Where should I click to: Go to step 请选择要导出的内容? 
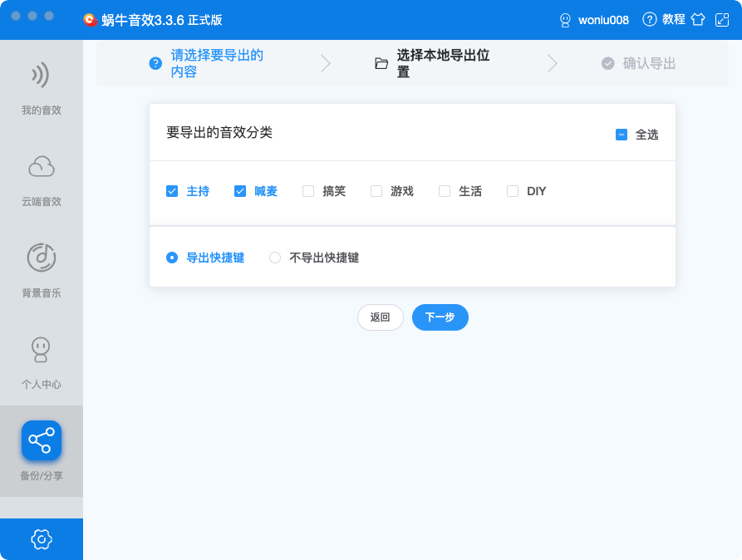click(x=217, y=63)
